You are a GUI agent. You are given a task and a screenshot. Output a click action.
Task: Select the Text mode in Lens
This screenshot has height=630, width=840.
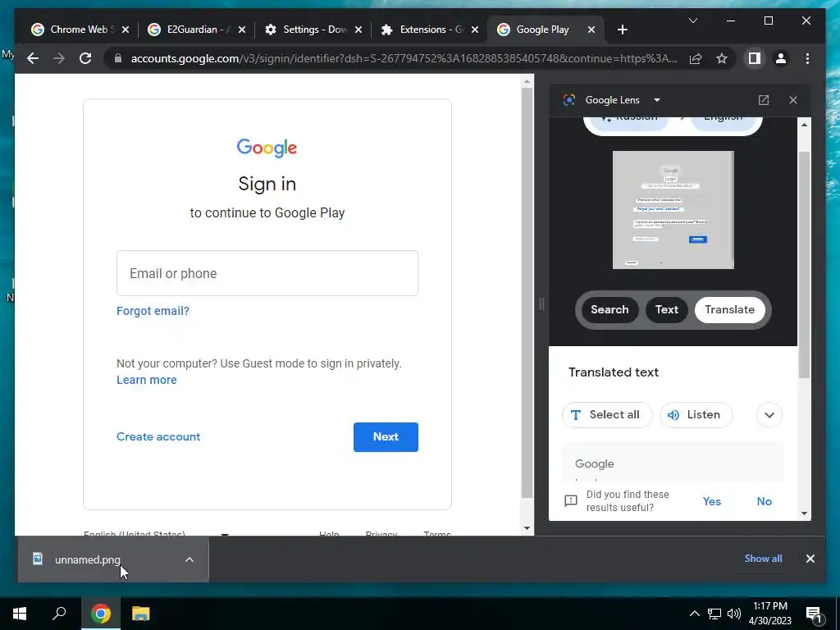click(x=666, y=309)
